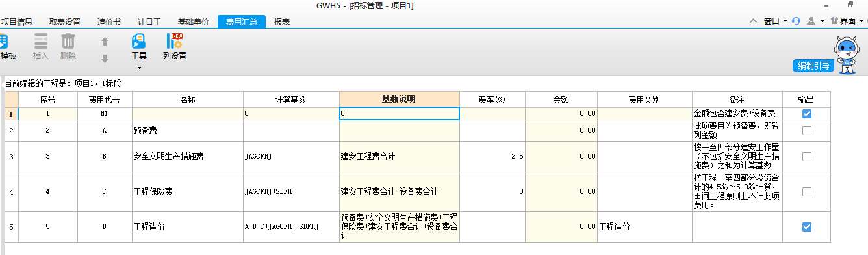Click the 工程保险费 name cell
This screenshot has width=868, height=255.
187,192
